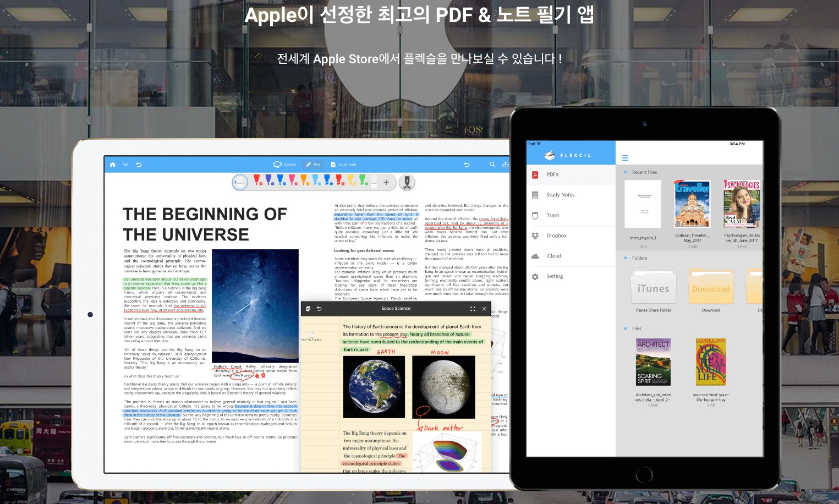Open intro_physics_1 recent file
The image size is (839, 504).
click(x=643, y=204)
